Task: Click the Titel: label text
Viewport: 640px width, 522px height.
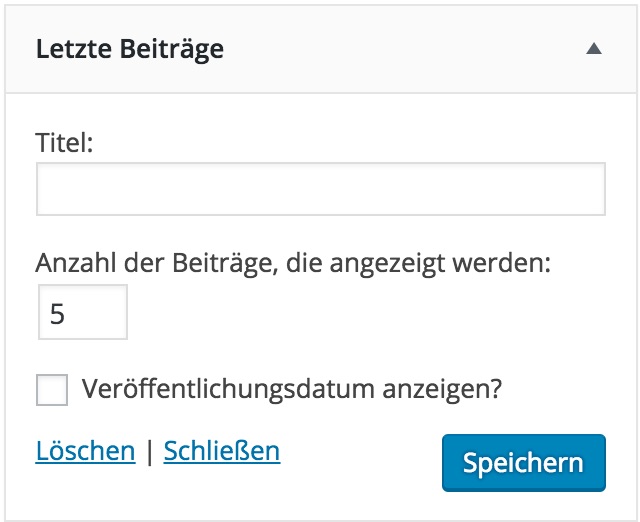Action: tap(64, 143)
